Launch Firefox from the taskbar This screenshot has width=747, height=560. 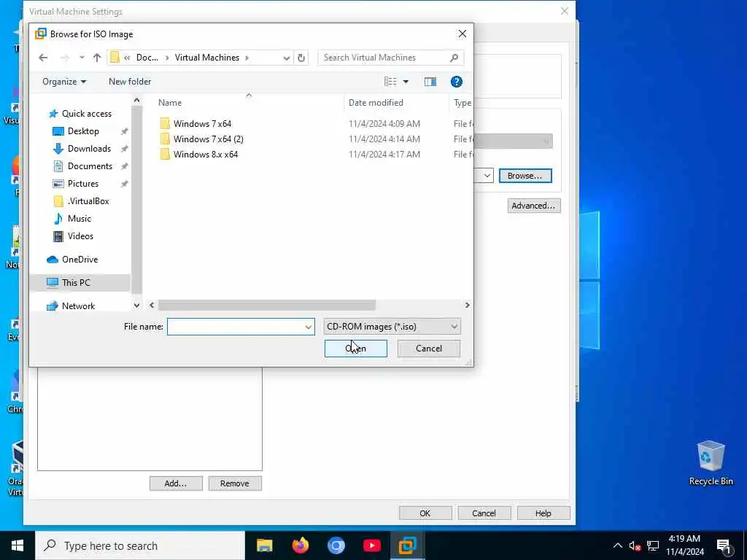300,545
